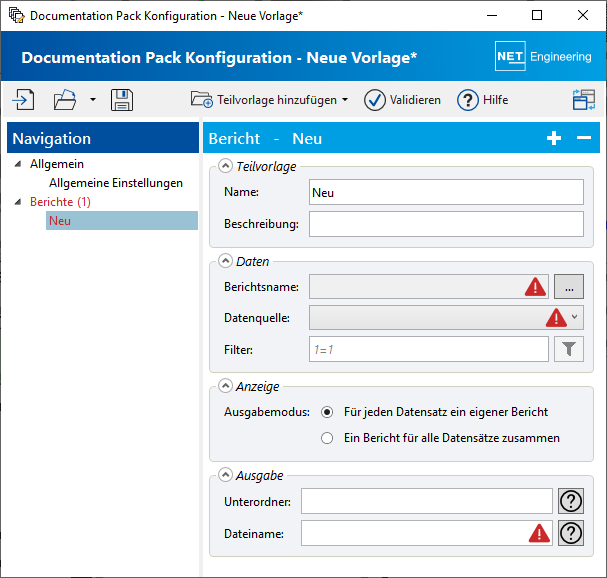Maximize the configuration window
Image resolution: width=607 pixels, height=578 pixels.
537,15
